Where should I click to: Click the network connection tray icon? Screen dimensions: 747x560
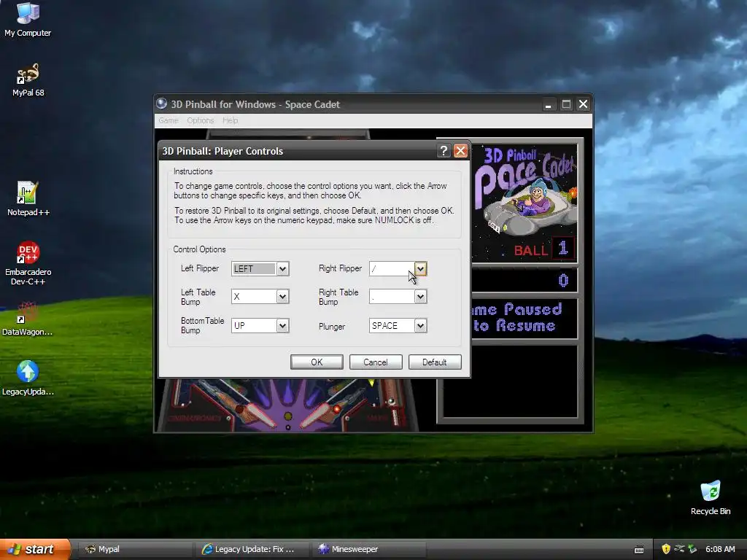(679, 549)
